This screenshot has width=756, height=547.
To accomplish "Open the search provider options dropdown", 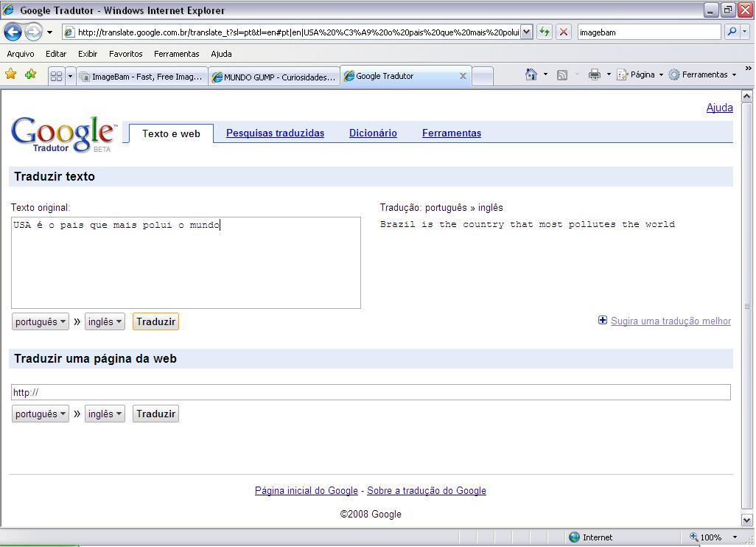I will click(x=745, y=32).
